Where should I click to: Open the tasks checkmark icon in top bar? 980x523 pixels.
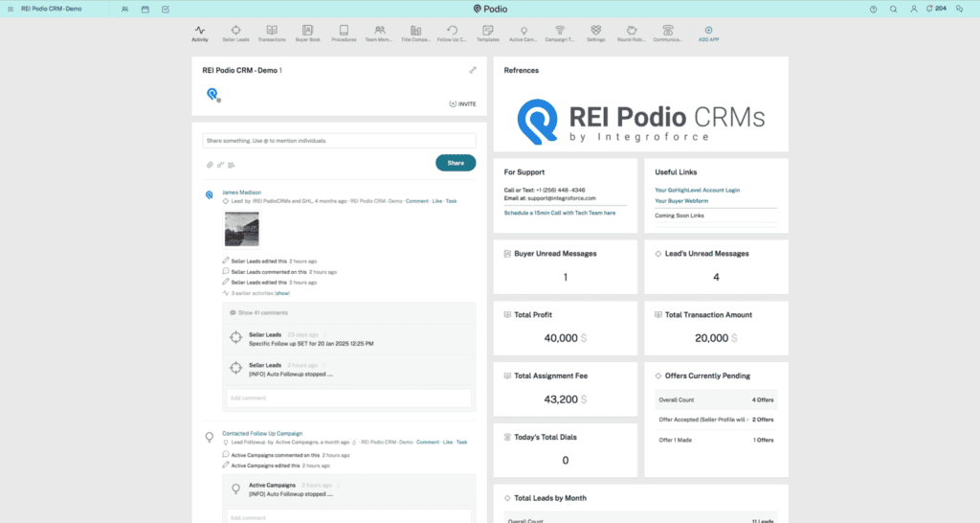tap(165, 10)
